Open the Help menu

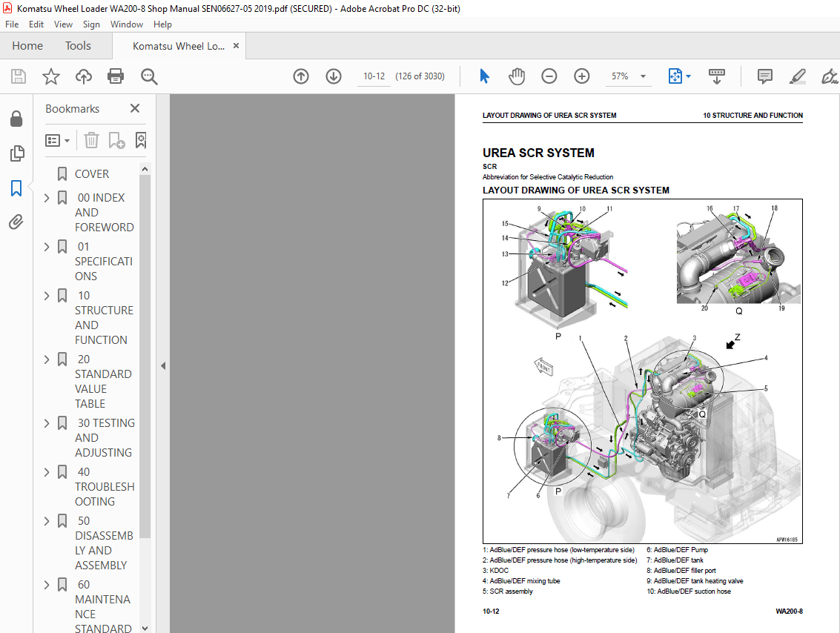pos(162,24)
